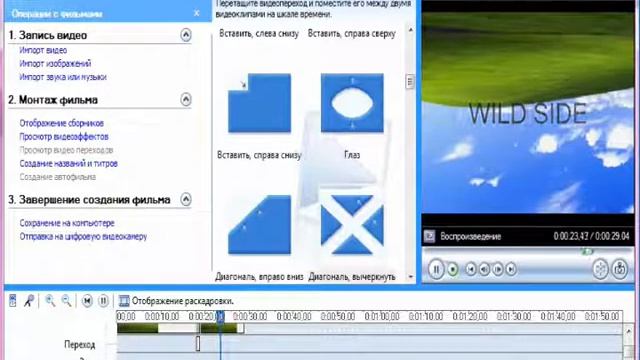Click the 0:00'30,00 mark on timeline ruler
This screenshot has width=640, height=360.
[x=250, y=316]
